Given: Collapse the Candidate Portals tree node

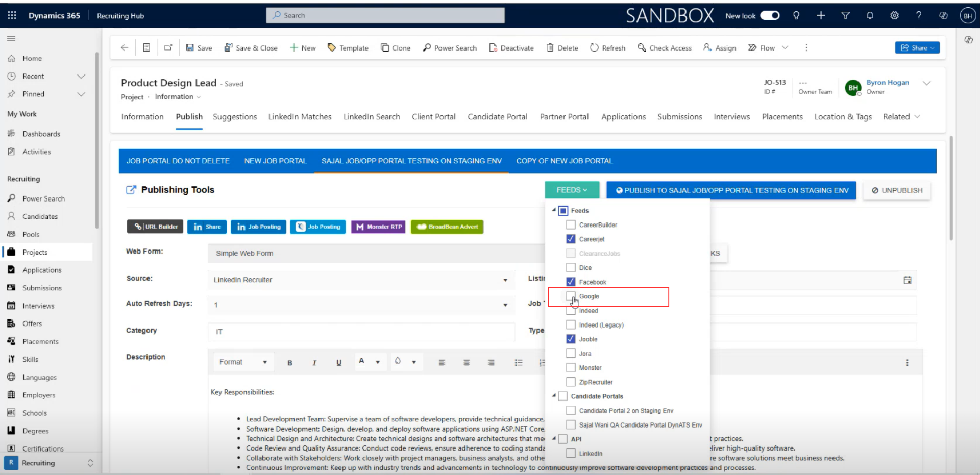Looking at the screenshot, I should click(554, 395).
